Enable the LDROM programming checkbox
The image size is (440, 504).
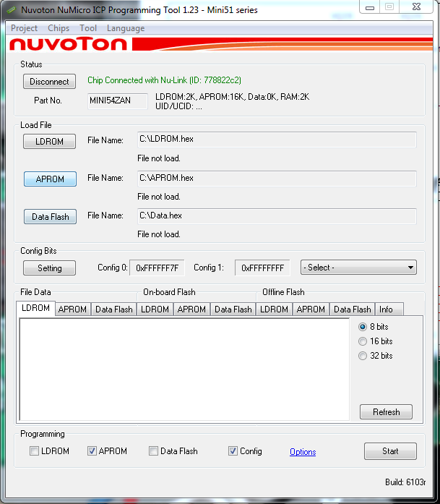[x=35, y=451]
